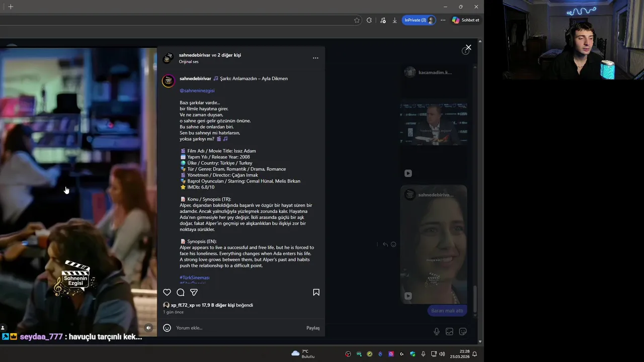Open the notifications bell in taskbar
The image size is (644, 362).
[474, 354]
